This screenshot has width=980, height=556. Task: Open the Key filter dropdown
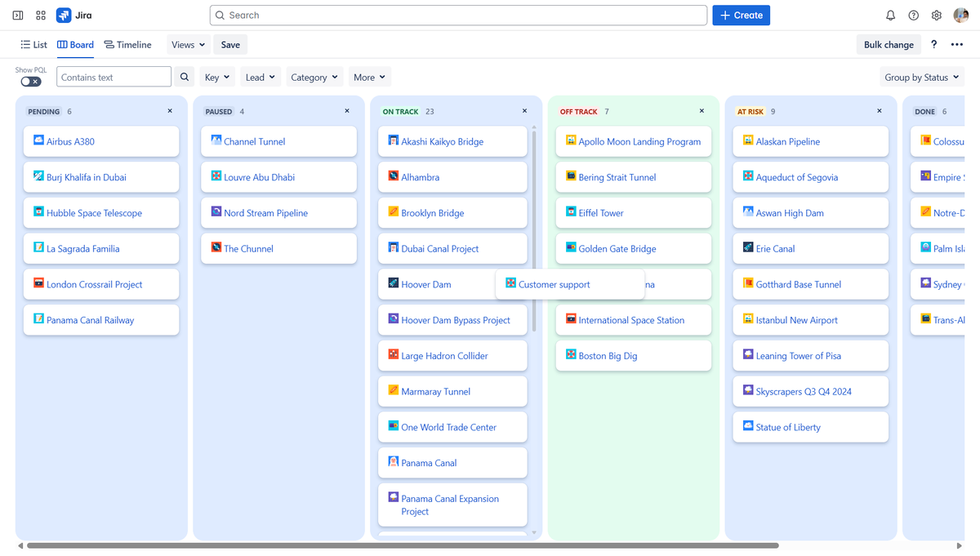click(x=217, y=78)
